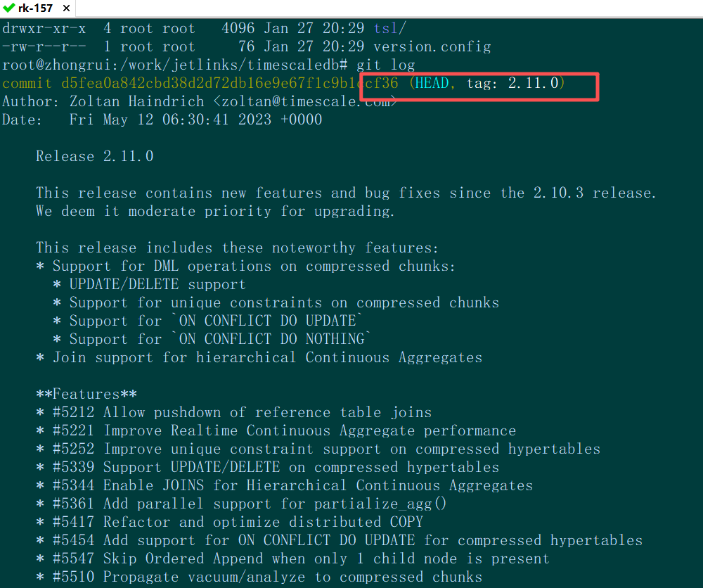Click the #5339 UPDATE/DELETE hypertables line
The width and height of the screenshot is (703, 588).
pos(267,467)
